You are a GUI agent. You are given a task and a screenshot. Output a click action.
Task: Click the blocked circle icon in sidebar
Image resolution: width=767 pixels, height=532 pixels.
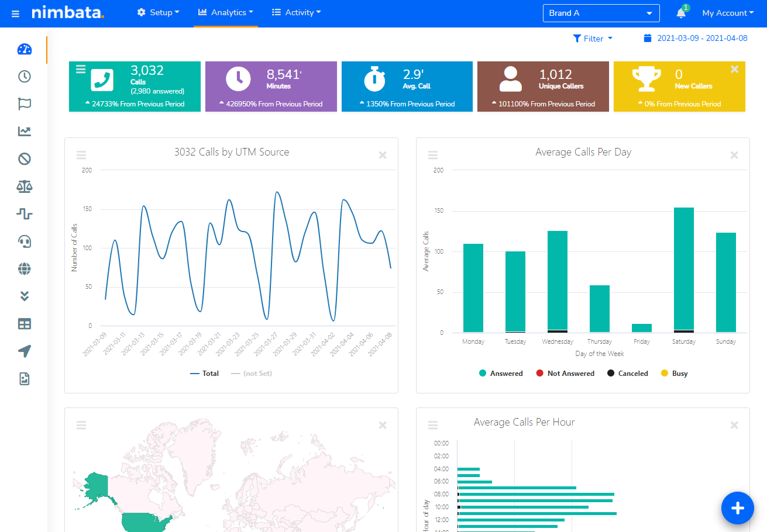24,159
